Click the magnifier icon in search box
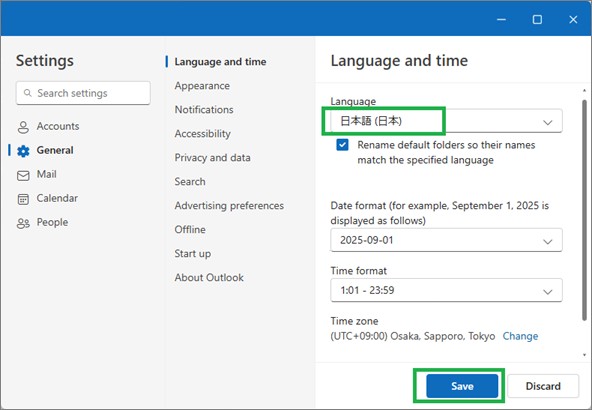Image resolution: width=592 pixels, height=410 pixels. tap(28, 93)
